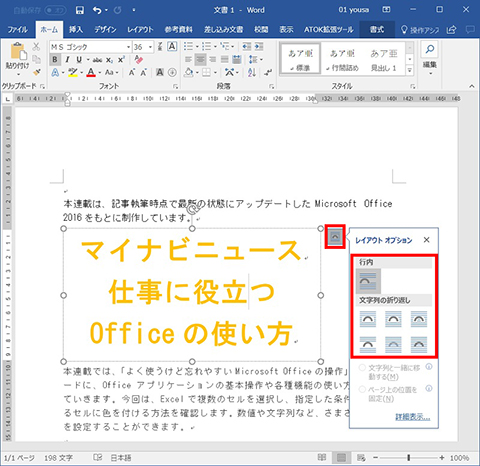The width and height of the screenshot is (480, 466).
Task: Apply red font color
Action: (91, 72)
